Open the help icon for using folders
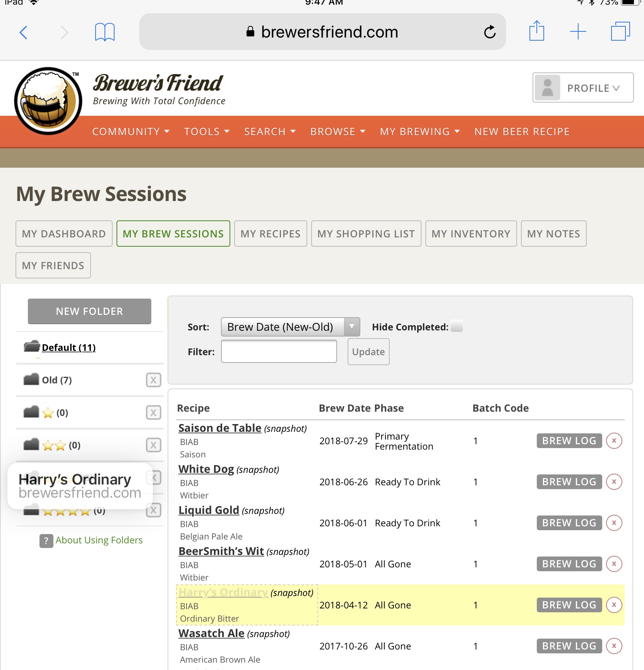 point(46,541)
